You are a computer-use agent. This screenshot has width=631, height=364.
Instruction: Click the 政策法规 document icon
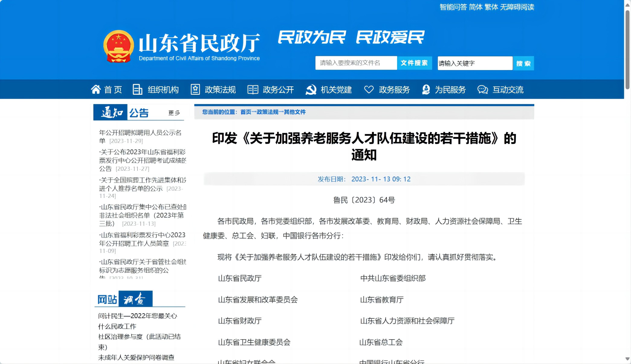(195, 90)
